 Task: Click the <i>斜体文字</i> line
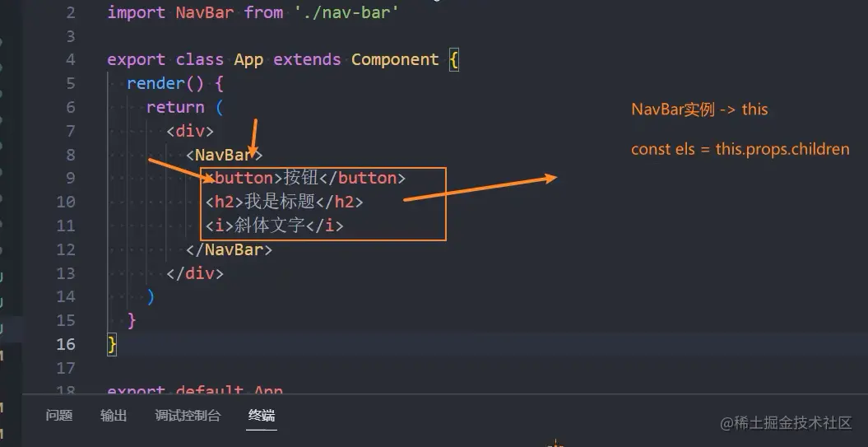pyautogui.click(x=275, y=226)
